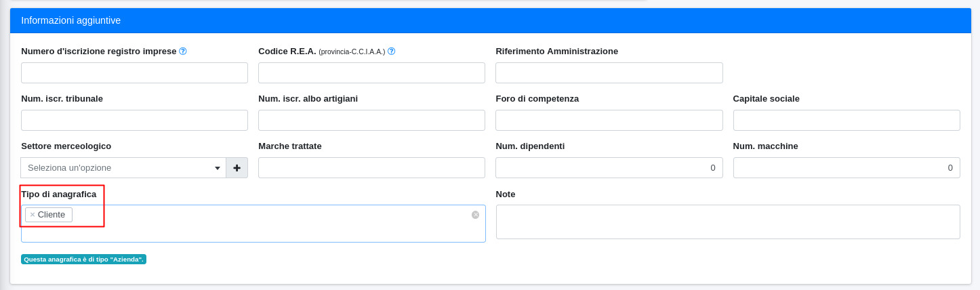Screen dimensions: 980x290
Task: Open the Tipo di anagrafica multi-select field
Action: pyautogui.click(x=271, y=224)
